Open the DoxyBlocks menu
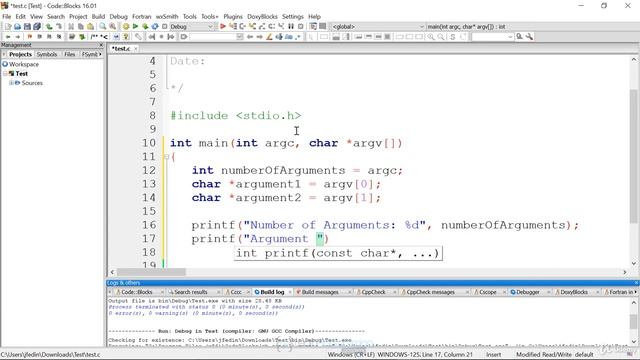 coord(262,16)
